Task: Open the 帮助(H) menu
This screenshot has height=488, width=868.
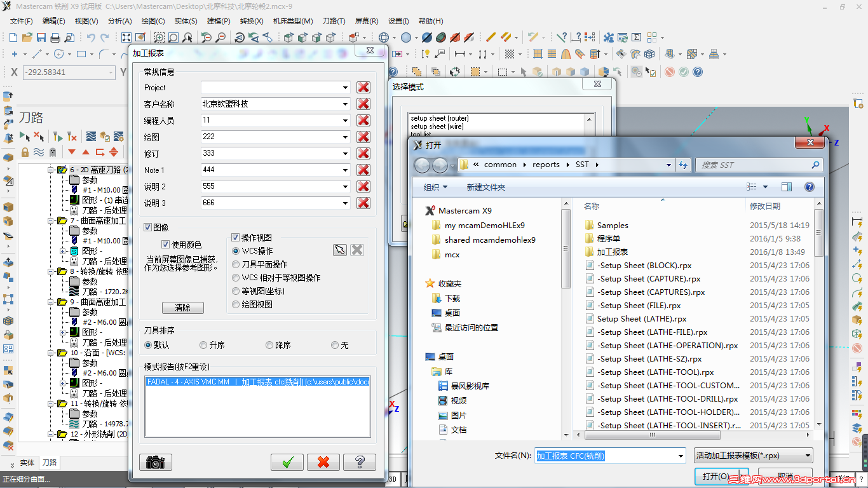Action: point(431,21)
